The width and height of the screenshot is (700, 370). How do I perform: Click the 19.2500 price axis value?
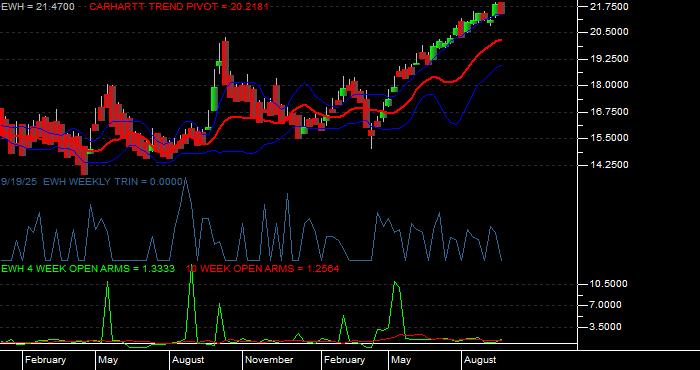point(610,59)
